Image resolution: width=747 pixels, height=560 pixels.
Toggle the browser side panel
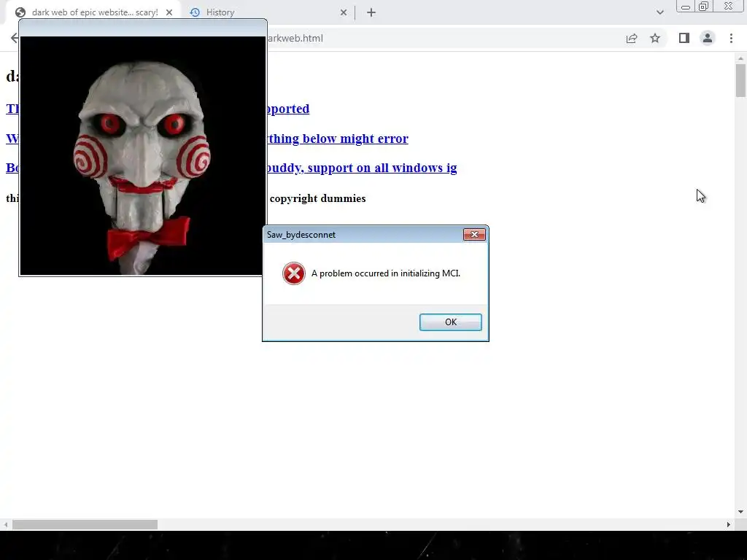[684, 38]
